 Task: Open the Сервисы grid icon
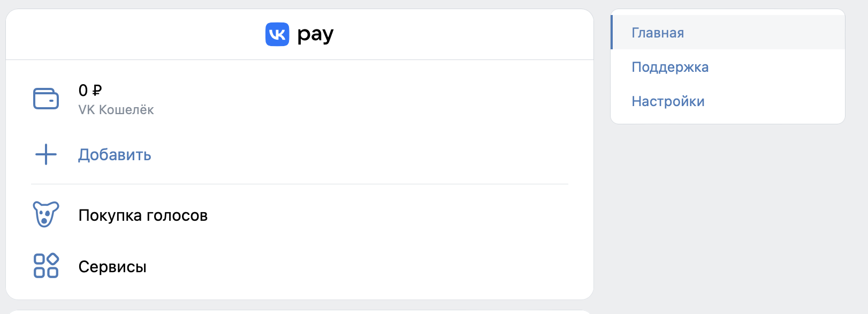pyautogui.click(x=46, y=266)
